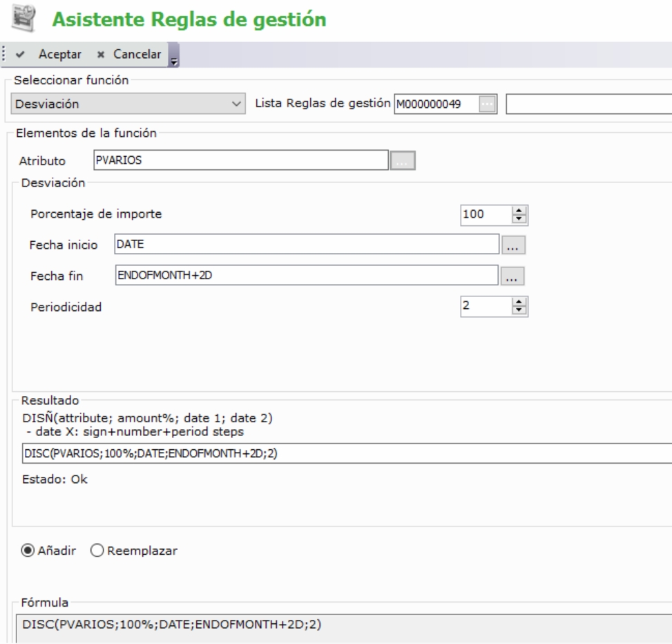Open the toolbar overflow options arrow
This screenshot has height=644, width=672.
(x=173, y=55)
